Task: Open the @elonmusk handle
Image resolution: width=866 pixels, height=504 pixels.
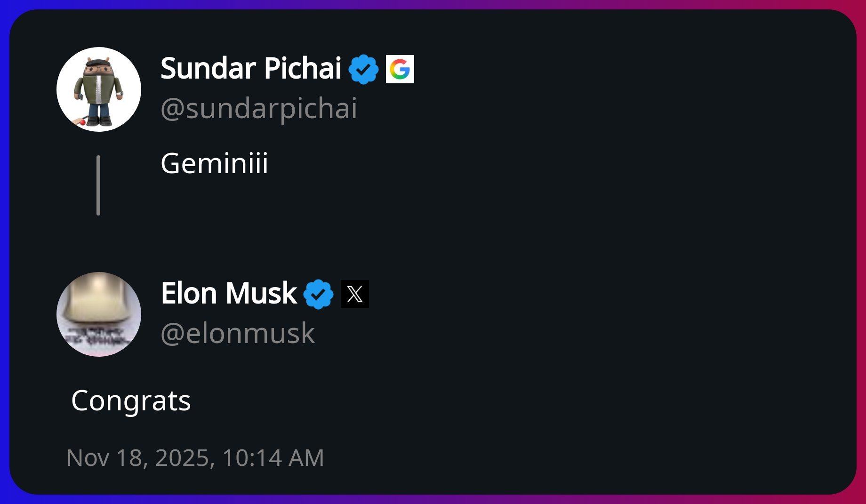Action: (238, 334)
